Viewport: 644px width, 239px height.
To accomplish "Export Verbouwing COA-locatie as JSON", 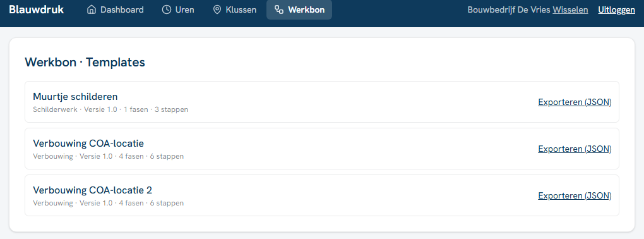I will click(575, 149).
